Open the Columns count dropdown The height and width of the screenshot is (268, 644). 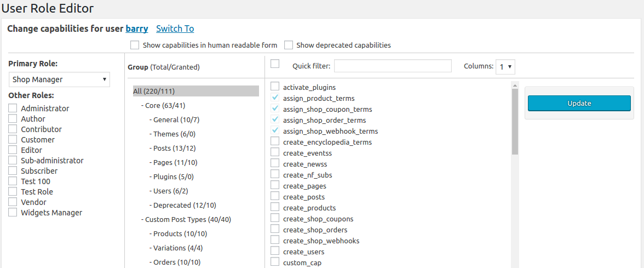(505, 67)
